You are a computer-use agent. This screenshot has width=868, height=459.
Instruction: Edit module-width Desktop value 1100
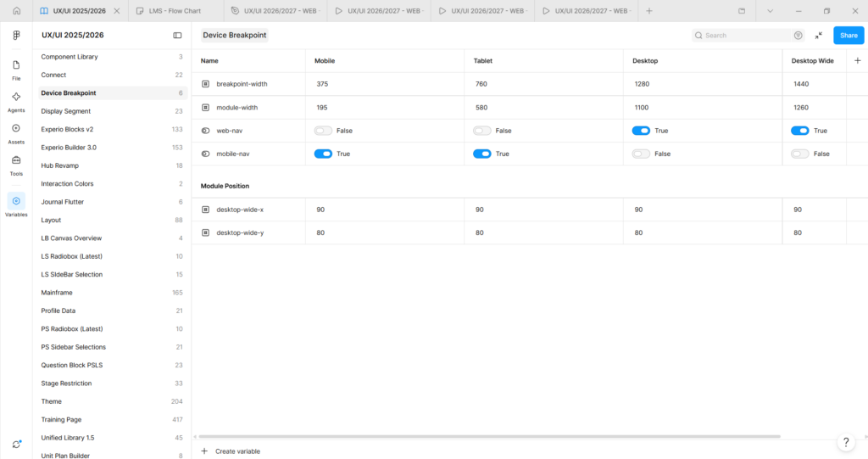click(x=703, y=108)
